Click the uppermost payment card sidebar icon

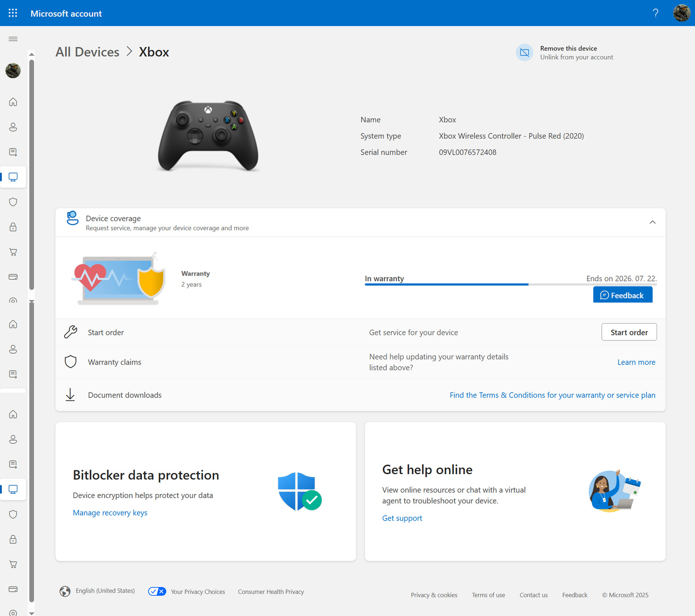point(13,277)
